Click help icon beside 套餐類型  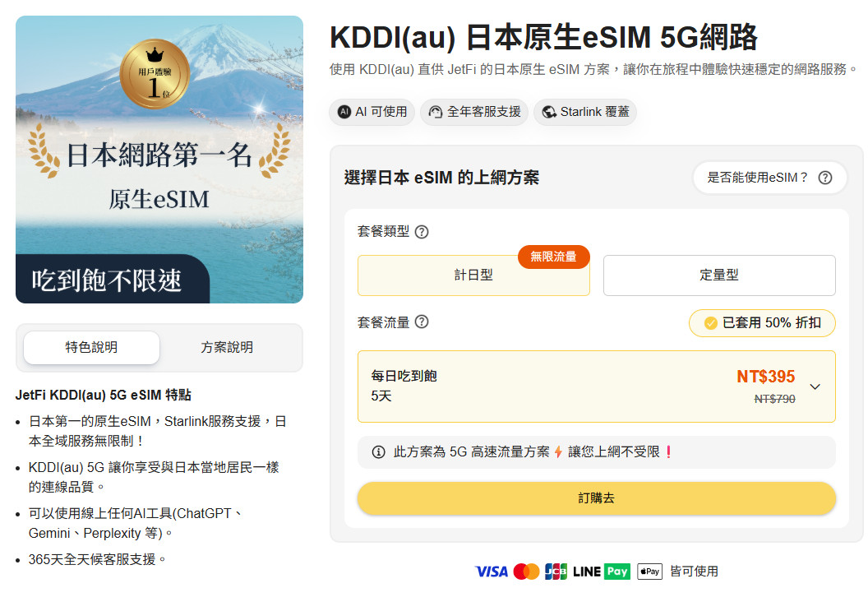click(x=422, y=232)
